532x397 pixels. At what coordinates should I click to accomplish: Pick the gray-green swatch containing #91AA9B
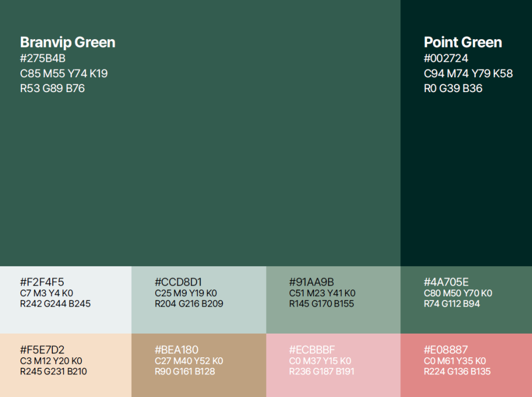tap(333, 300)
